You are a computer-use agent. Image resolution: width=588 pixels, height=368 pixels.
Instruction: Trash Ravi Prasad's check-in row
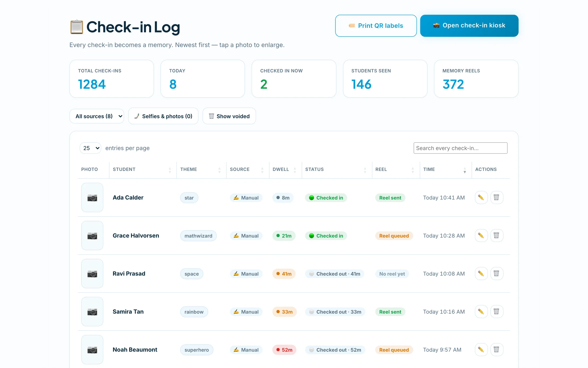click(497, 273)
